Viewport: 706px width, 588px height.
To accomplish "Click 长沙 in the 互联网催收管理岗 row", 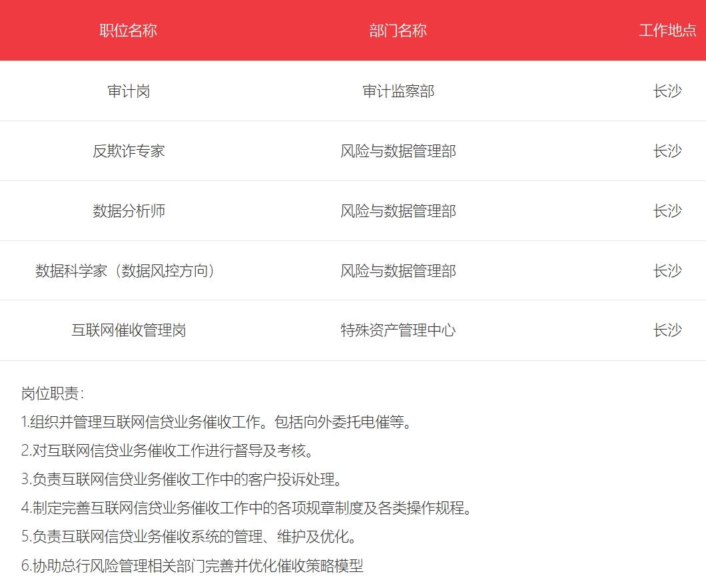I will click(x=666, y=330).
